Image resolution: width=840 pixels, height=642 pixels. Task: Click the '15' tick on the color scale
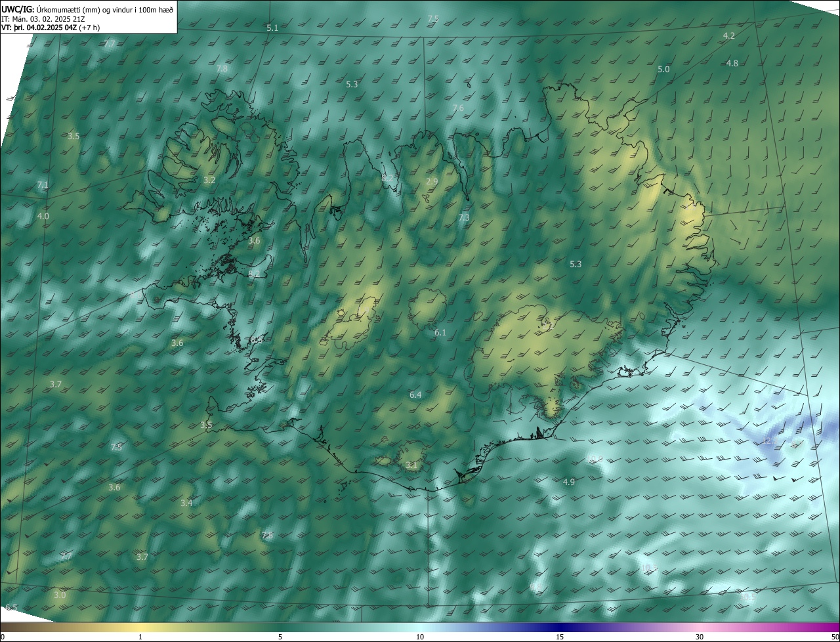[x=560, y=637]
